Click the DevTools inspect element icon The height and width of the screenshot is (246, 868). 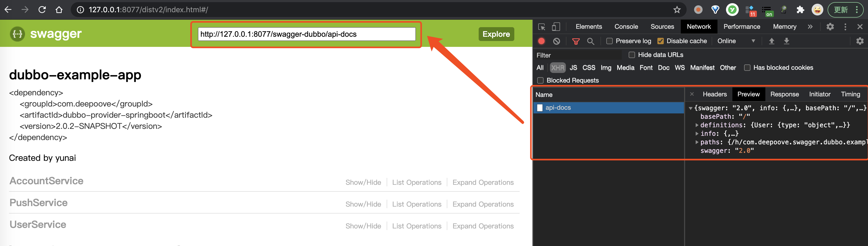[541, 27]
